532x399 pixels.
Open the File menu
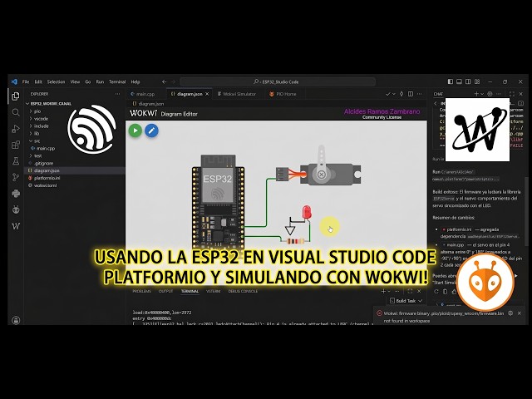[26, 81]
